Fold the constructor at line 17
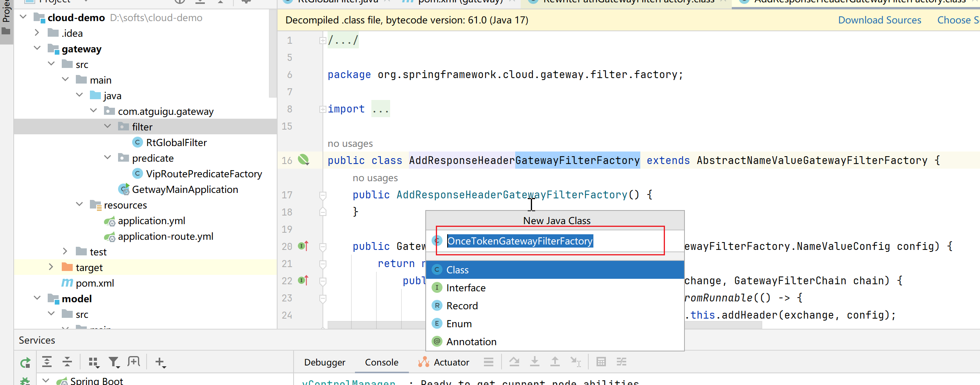980x385 pixels. 323,195
